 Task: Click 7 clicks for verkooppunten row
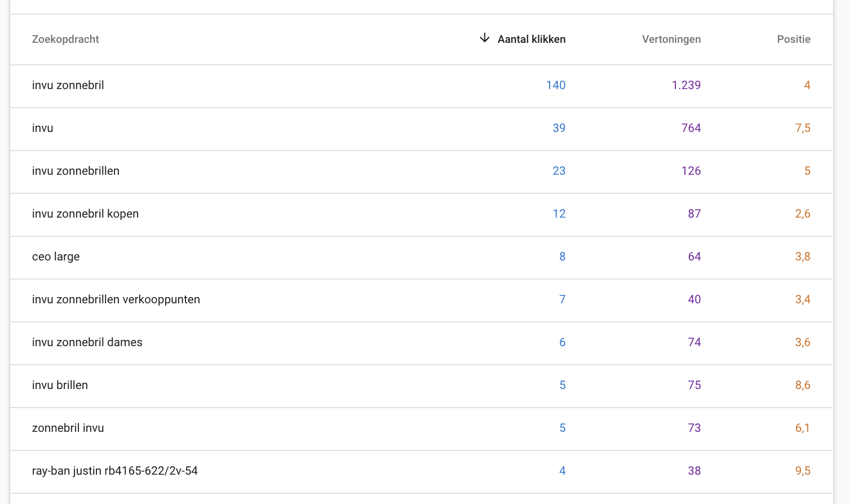tap(562, 299)
